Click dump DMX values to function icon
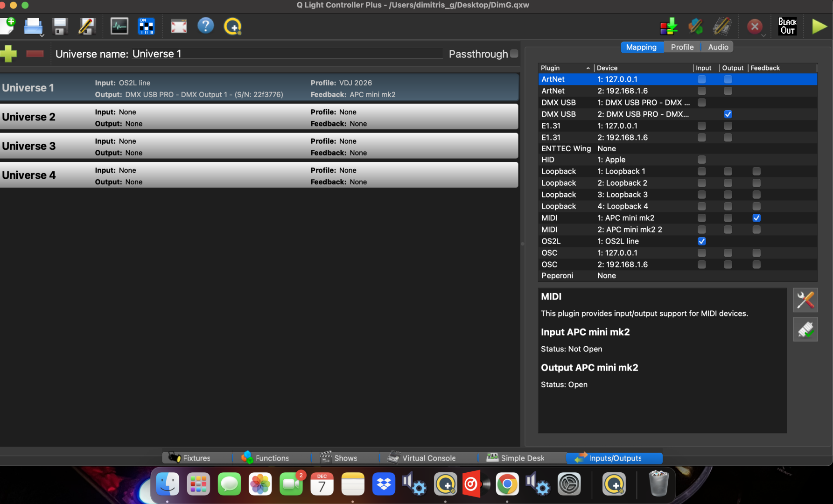The width and height of the screenshot is (833, 504). point(668,26)
